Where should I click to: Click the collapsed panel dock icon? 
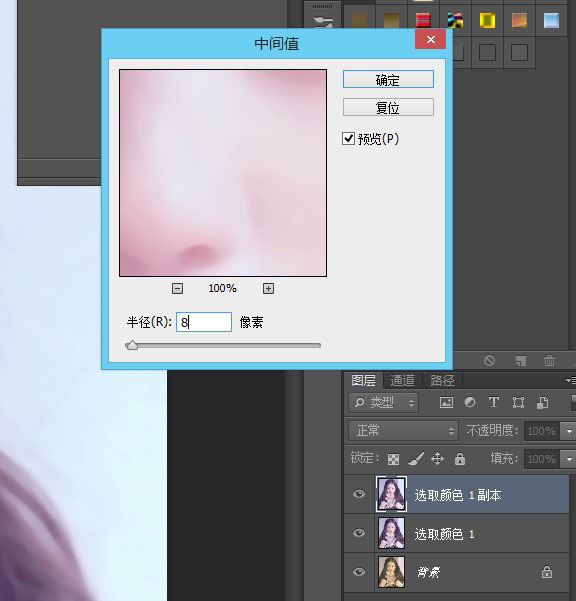(x=323, y=22)
